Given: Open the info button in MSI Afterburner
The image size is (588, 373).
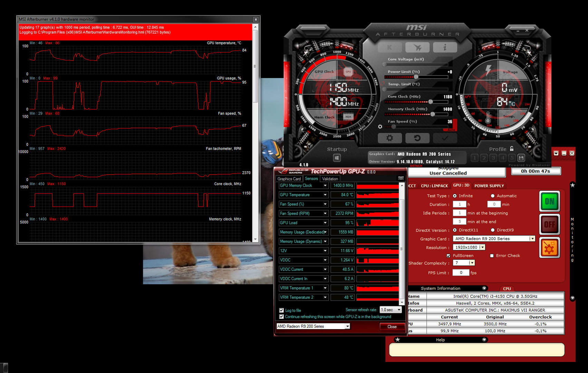Looking at the screenshot, I should (x=445, y=47).
